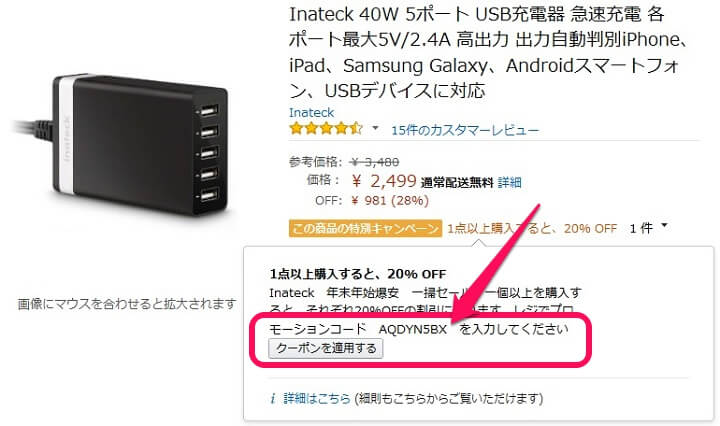Click the 1点以上購入すると、20% OFF promotion text
This screenshot has height=426, width=720.
(532, 228)
